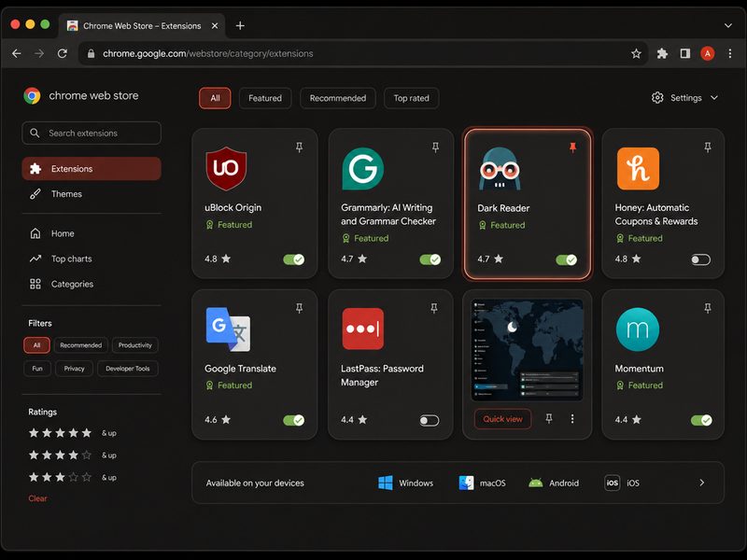Bookmark this page with the star icon
Screen dimensions: 747x560
(636, 53)
